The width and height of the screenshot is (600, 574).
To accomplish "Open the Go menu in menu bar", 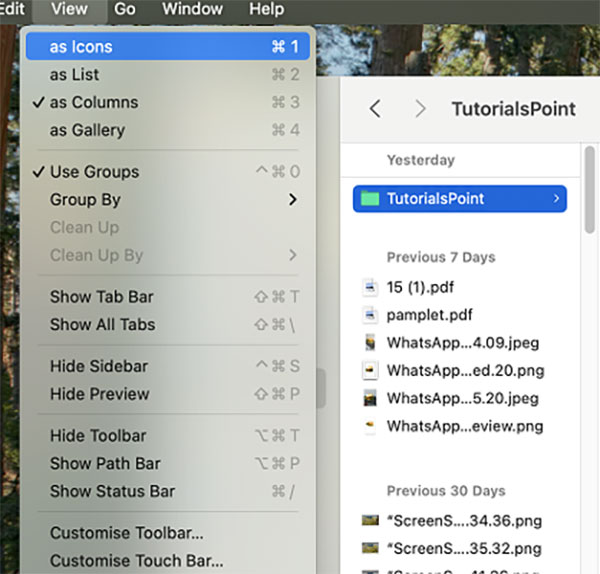I will (x=125, y=10).
